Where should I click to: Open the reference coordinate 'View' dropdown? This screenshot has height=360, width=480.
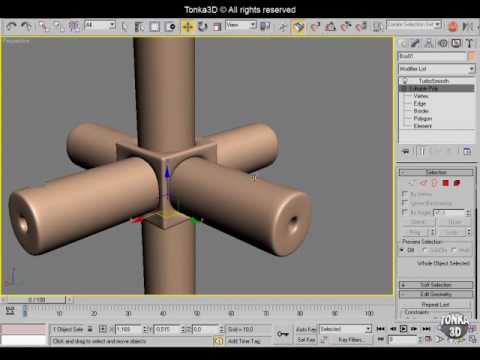[241, 25]
